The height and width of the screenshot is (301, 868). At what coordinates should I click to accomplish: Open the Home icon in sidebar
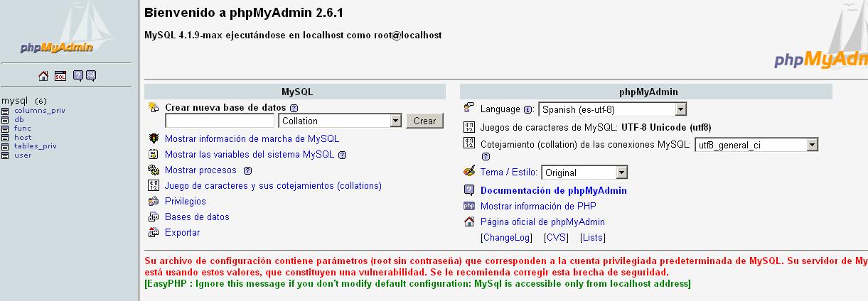tap(43, 75)
